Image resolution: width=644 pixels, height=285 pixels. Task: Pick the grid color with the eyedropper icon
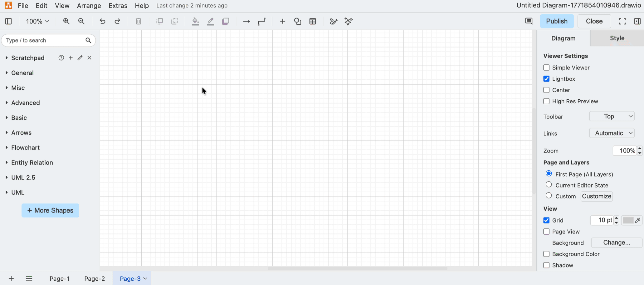(x=637, y=220)
